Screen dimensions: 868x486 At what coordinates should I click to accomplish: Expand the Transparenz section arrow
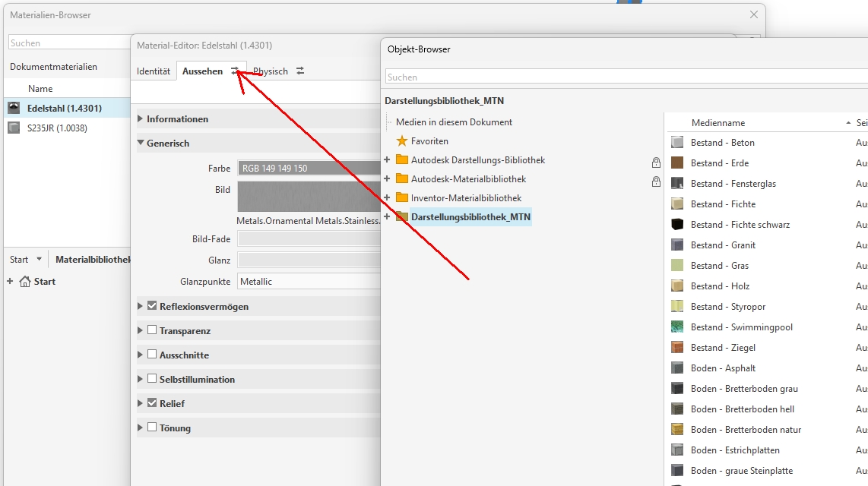pos(140,330)
